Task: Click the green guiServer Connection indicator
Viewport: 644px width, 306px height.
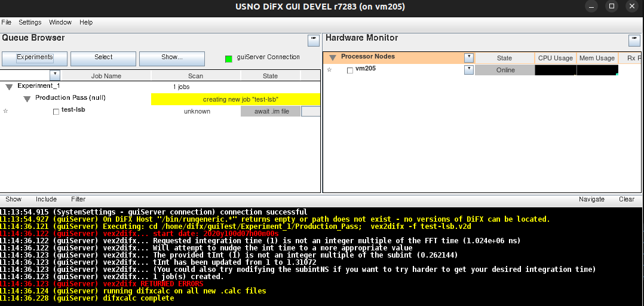Action: click(228, 59)
